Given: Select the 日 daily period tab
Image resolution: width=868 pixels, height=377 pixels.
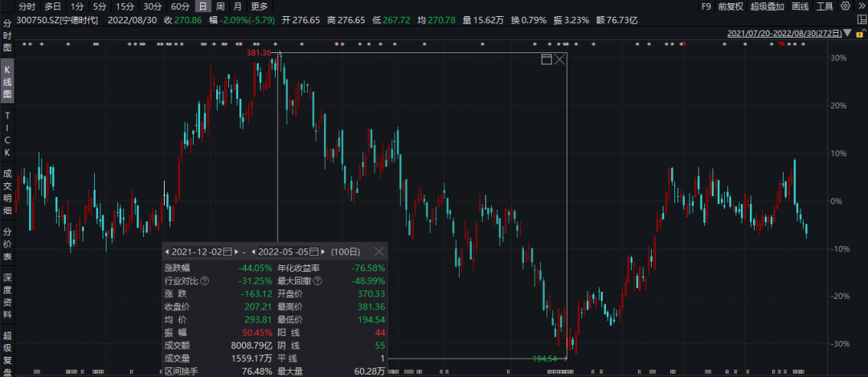Looking at the screenshot, I should (203, 6).
